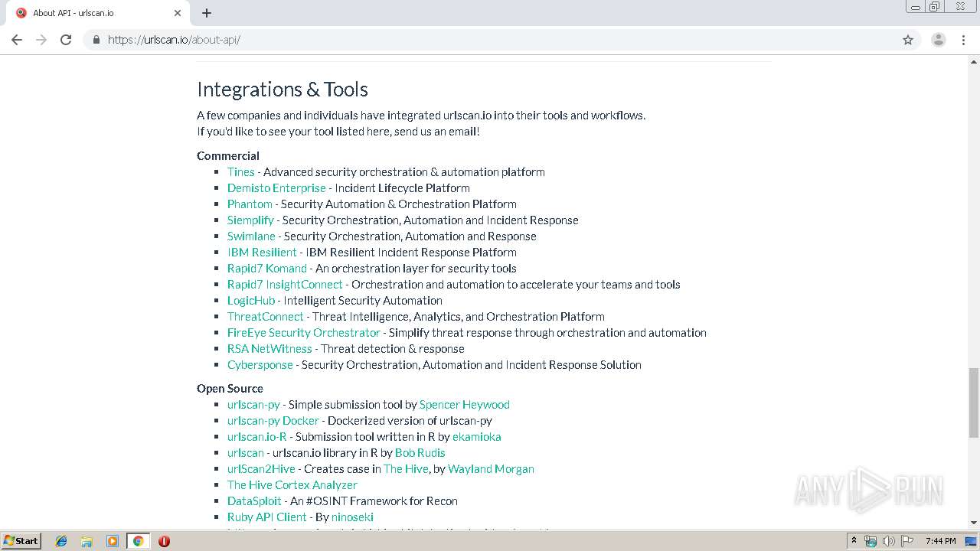Open Windows Explorer folder icon in taskbar
Screen dimensions: 980x551
click(x=87, y=541)
